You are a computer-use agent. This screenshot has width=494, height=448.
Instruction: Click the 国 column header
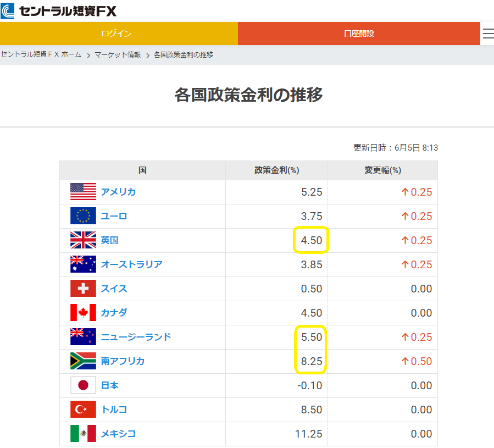pyautogui.click(x=142, y=170)
